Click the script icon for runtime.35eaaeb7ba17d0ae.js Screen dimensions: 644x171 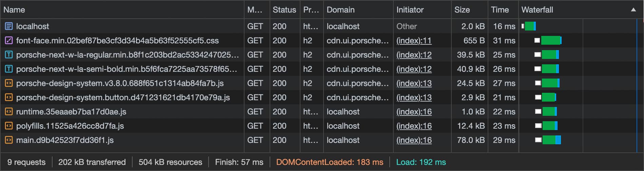point(9,111)
